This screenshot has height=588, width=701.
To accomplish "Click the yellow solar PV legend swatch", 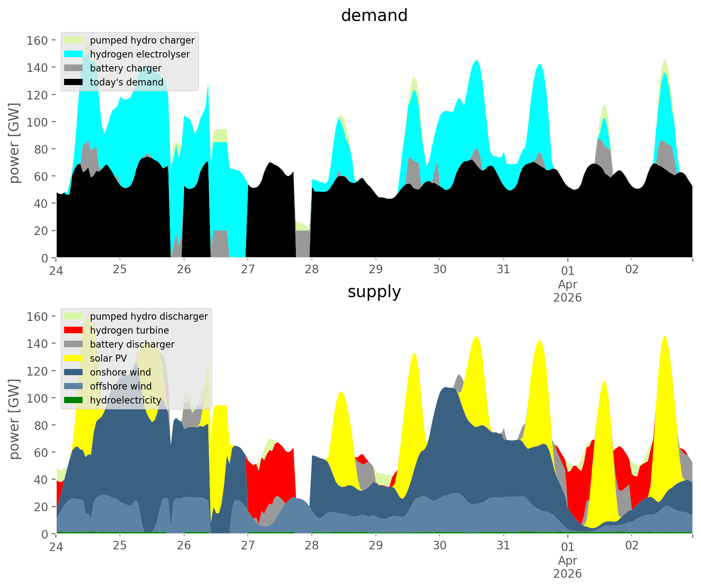I will tap(74, 358).
